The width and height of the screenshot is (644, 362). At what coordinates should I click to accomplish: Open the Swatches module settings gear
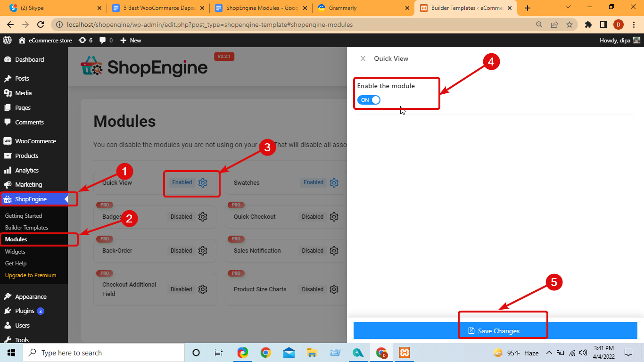tap(334, 182)
